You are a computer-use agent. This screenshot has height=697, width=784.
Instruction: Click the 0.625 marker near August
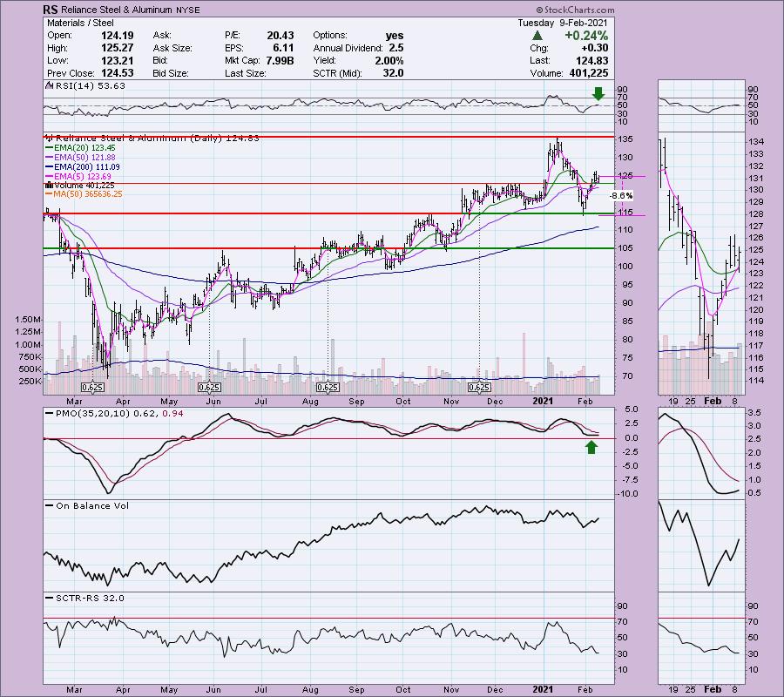(x=328, y=387)
